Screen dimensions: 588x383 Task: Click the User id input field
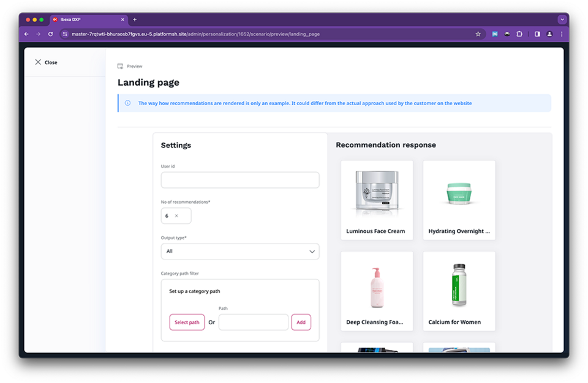pyautogui.click(x=240, y=180)
